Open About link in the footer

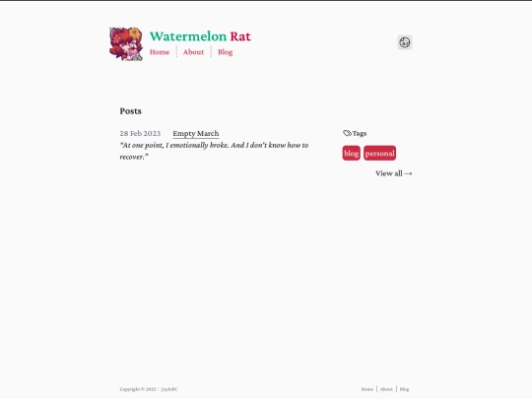point(386,389)
